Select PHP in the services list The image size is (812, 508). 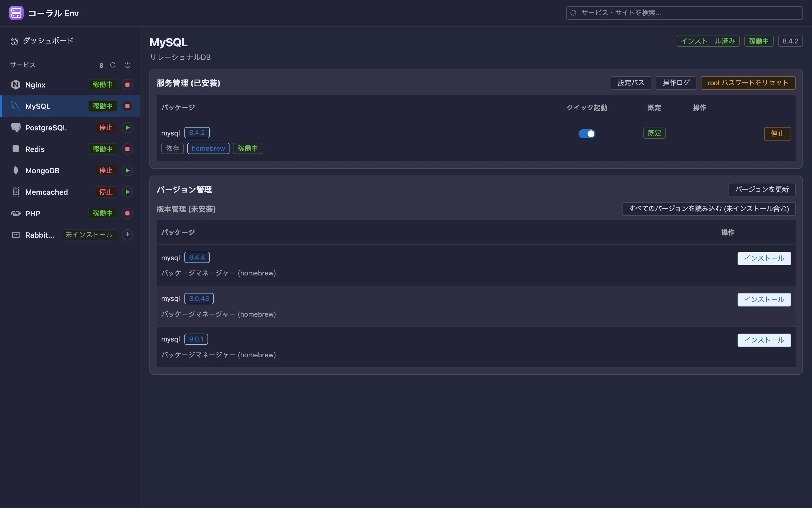pos(70,213)
